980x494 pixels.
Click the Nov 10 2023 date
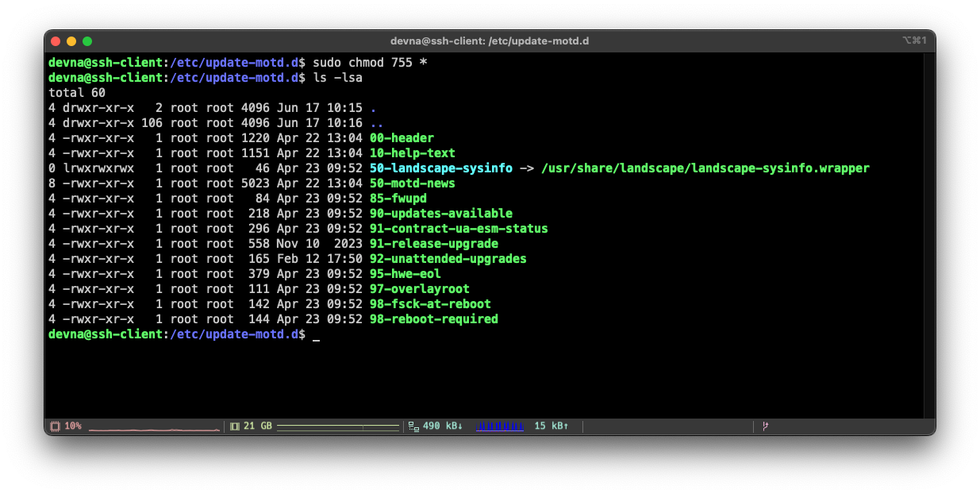point(320,244)
